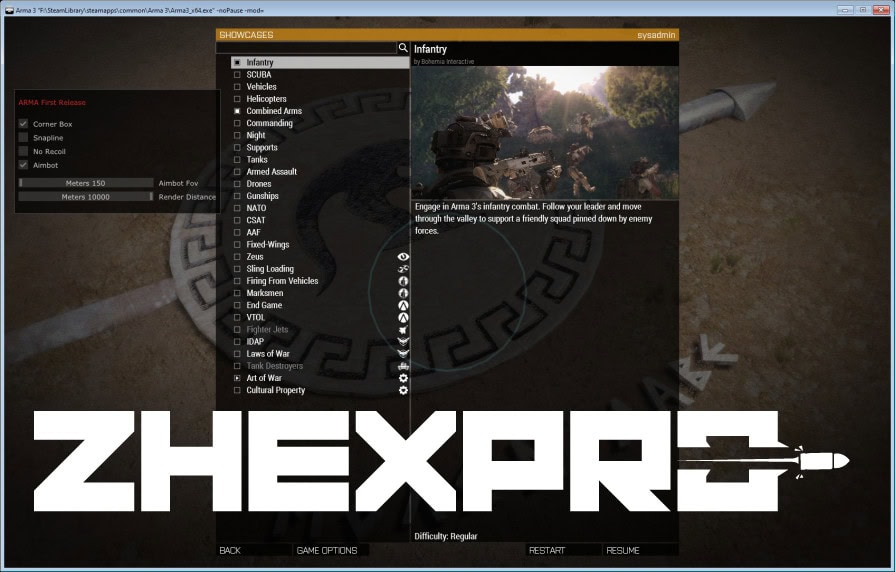
Task: Click the showcase search input field
Action: pyautogui.click(x=306, y=48)
